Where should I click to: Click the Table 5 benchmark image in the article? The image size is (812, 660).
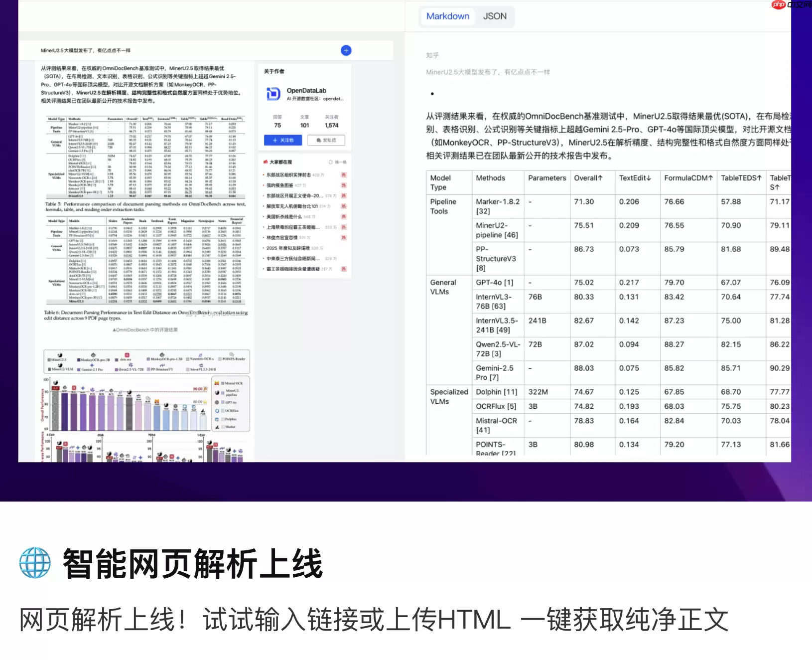click(145, 158)
